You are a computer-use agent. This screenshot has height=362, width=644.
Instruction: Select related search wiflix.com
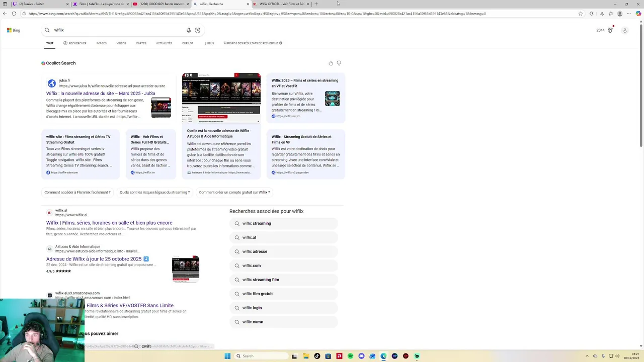pyautogui.click(x=284, y=265)
